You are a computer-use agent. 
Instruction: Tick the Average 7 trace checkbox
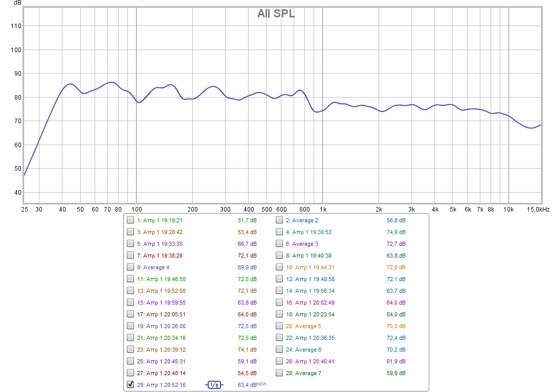click(279, 373)
